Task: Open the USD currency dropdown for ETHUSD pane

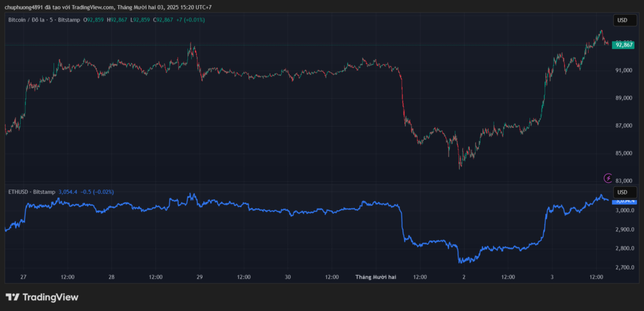Action: point(622,192)
